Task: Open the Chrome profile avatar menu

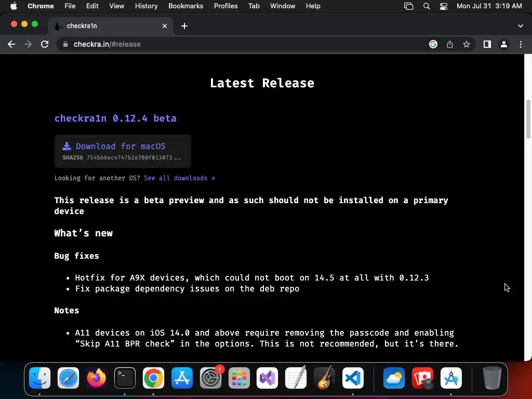Action: click(x=504, y=44)
